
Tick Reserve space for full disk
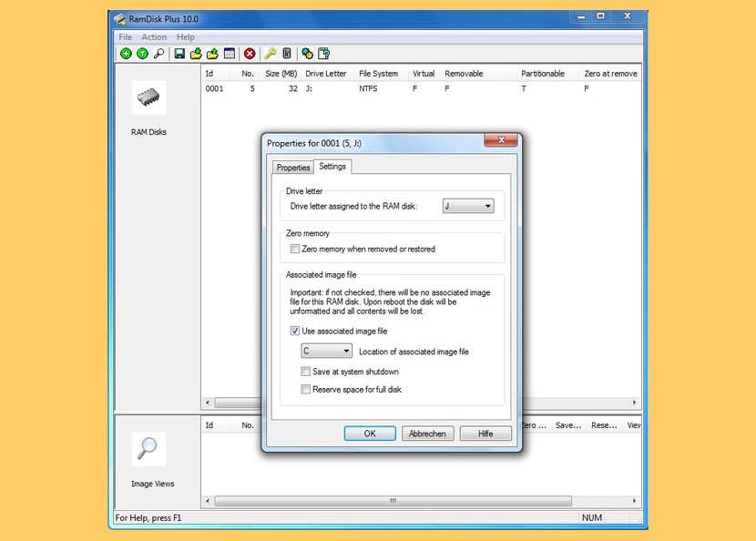click(x=306, y=389)
